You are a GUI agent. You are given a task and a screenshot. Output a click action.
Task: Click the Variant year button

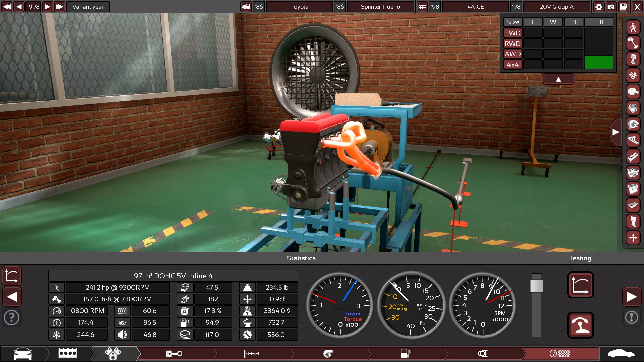click(88, 7)
